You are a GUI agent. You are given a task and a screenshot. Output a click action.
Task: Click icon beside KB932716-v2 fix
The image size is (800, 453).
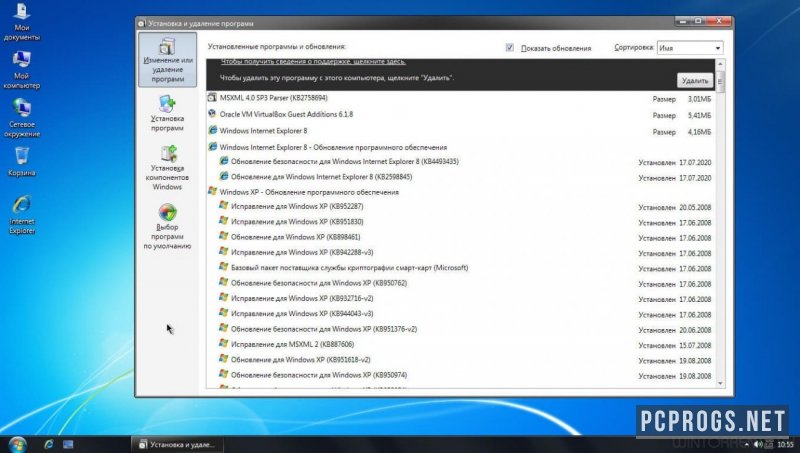pos(223,297)
